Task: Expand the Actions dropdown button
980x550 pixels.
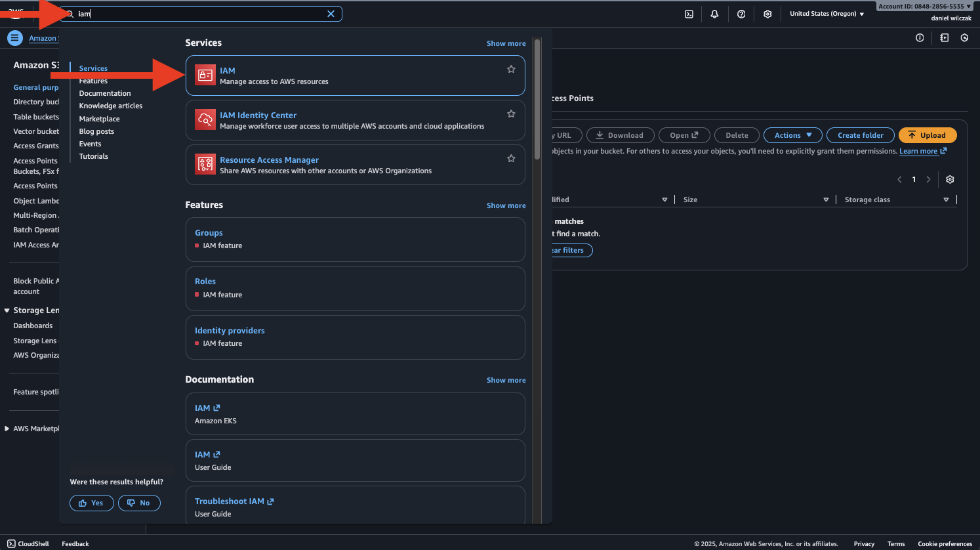Action: click(x=792, y=135)
